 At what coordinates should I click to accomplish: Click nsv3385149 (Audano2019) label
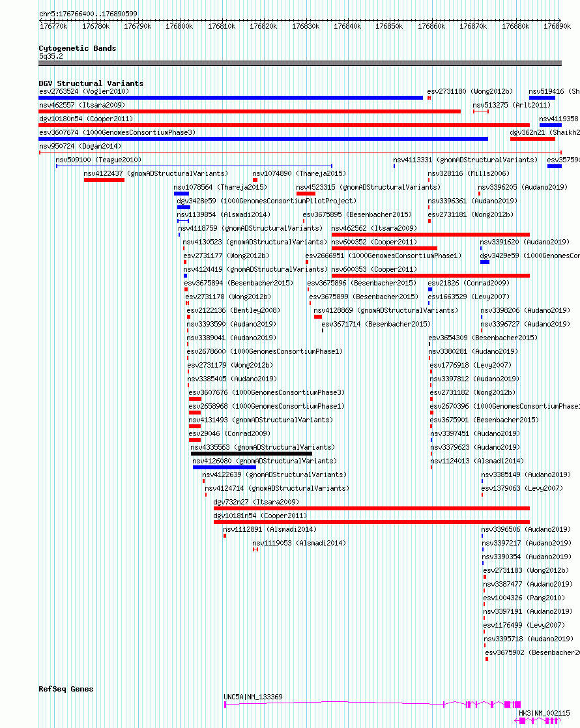526,475
